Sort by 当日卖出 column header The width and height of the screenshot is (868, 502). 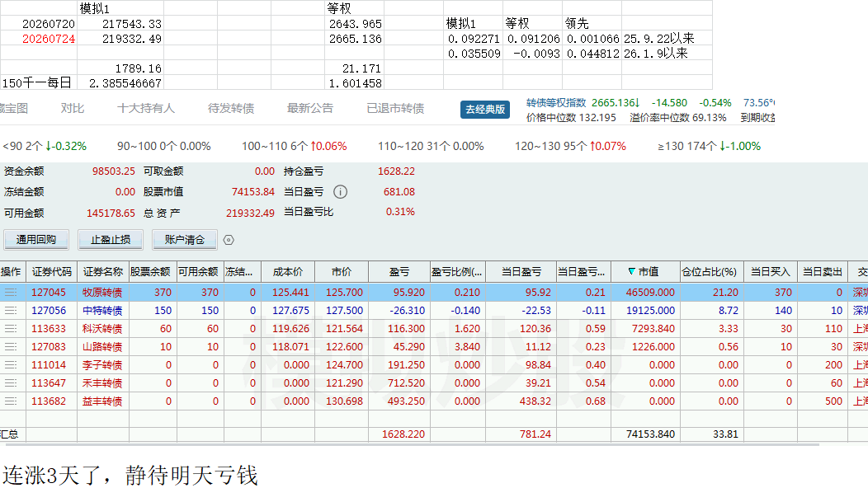pyautogui.click(x=823, y=271)
